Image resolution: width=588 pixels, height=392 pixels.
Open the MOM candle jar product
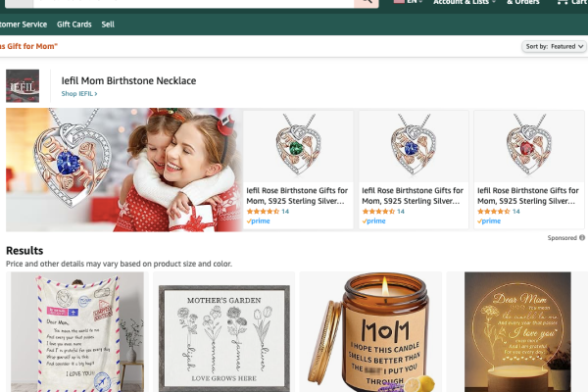[x=371, y=332]
